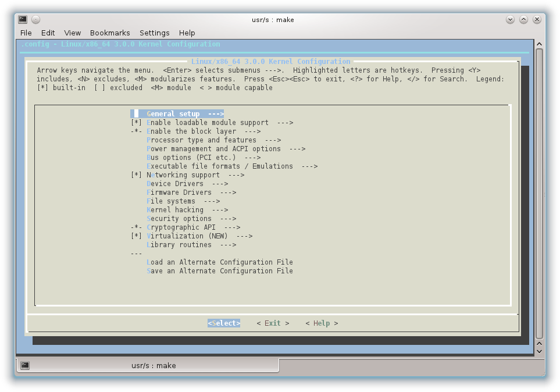
Task: Select the Security options entry
Action: [179, 218]
